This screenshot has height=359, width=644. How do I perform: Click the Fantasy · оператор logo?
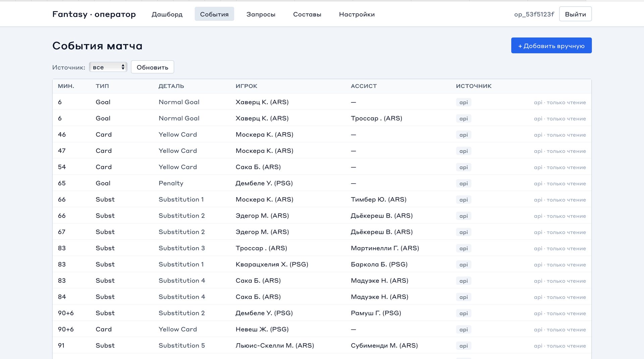[x=94, y=14]
